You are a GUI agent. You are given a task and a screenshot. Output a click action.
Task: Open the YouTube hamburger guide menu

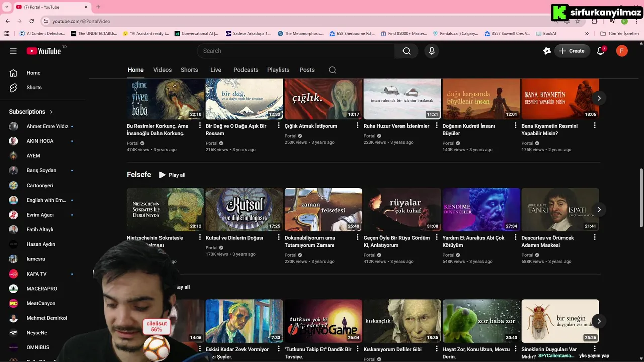click(x=13, y=51)
